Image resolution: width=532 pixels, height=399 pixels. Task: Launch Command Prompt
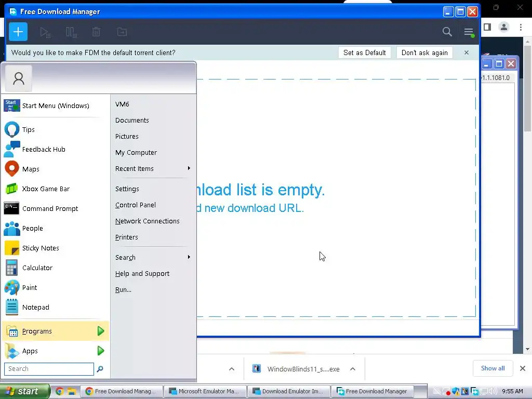pyautogui.click(x=56, y=208)
